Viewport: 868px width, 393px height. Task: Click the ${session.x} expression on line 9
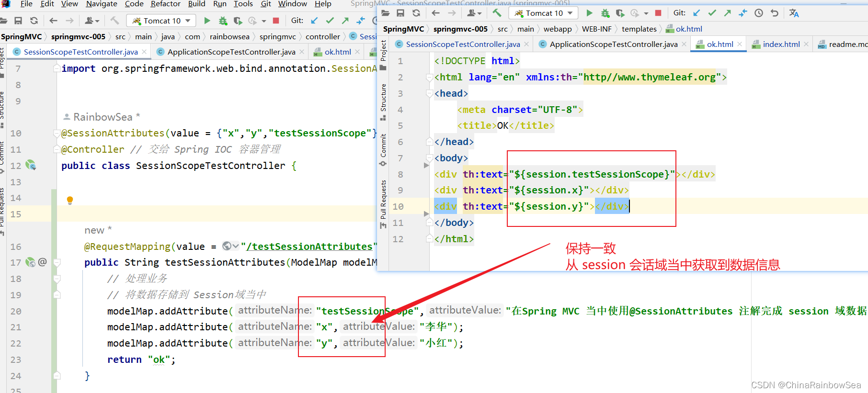click(548, 190)
